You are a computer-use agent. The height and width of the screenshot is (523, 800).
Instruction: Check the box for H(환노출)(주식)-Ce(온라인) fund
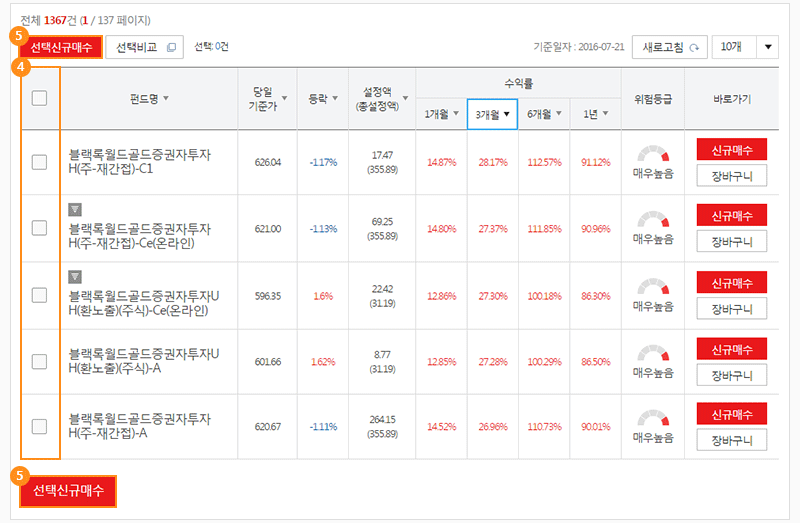point(39,295)
